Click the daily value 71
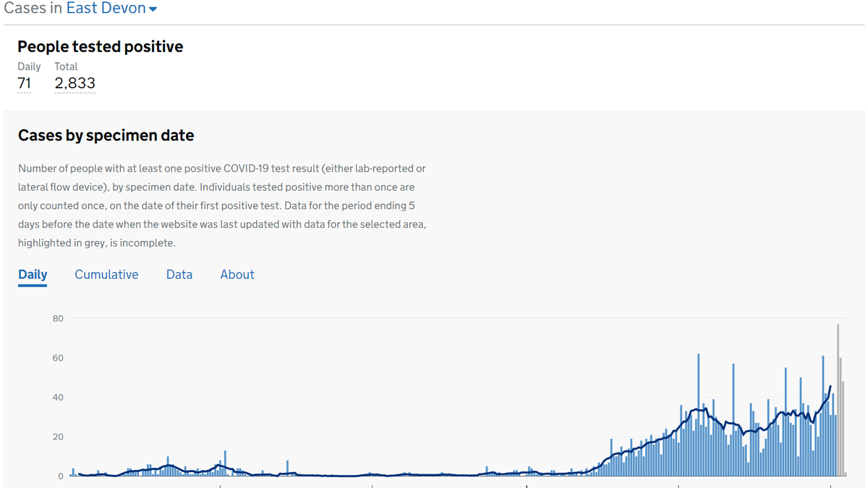Image resolution: width=868 pixels, height=488 pixels. pyautogui.click(x=25, y=83)
